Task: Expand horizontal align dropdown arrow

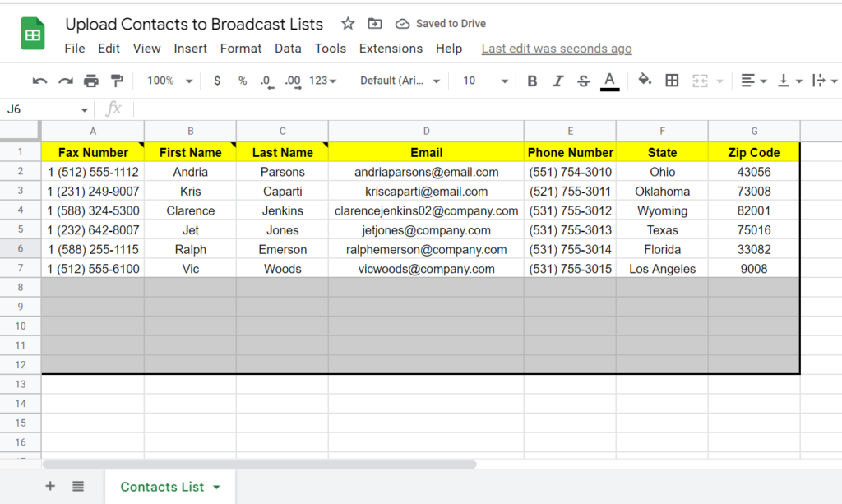Action: pos(763,81)
